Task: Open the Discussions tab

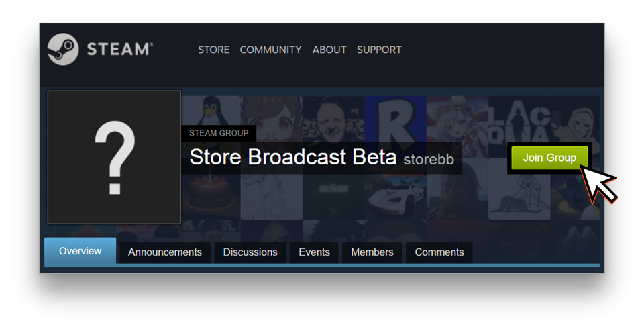Action: click(250, 252)
